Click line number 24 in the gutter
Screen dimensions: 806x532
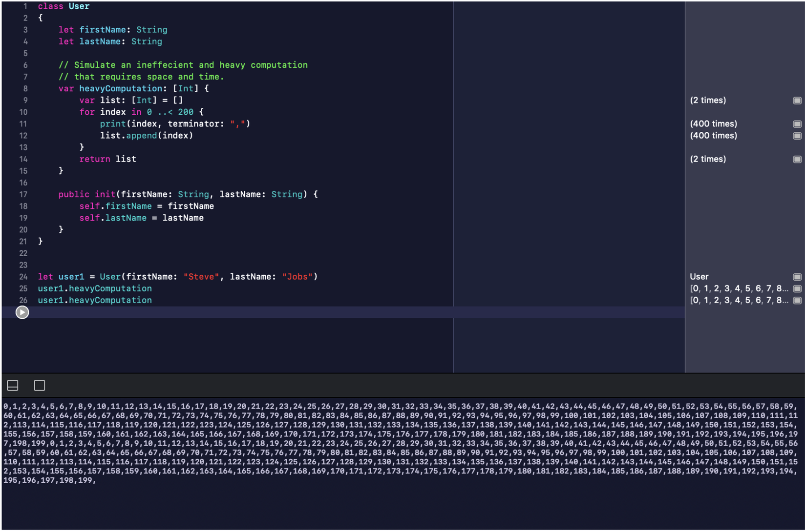(23, 277)
